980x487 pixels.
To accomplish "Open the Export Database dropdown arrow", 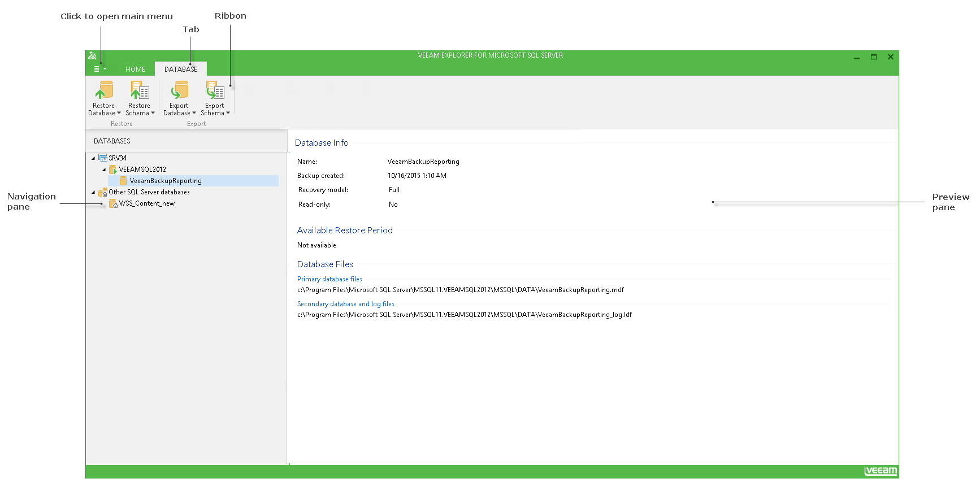I will tap(194, 113).
